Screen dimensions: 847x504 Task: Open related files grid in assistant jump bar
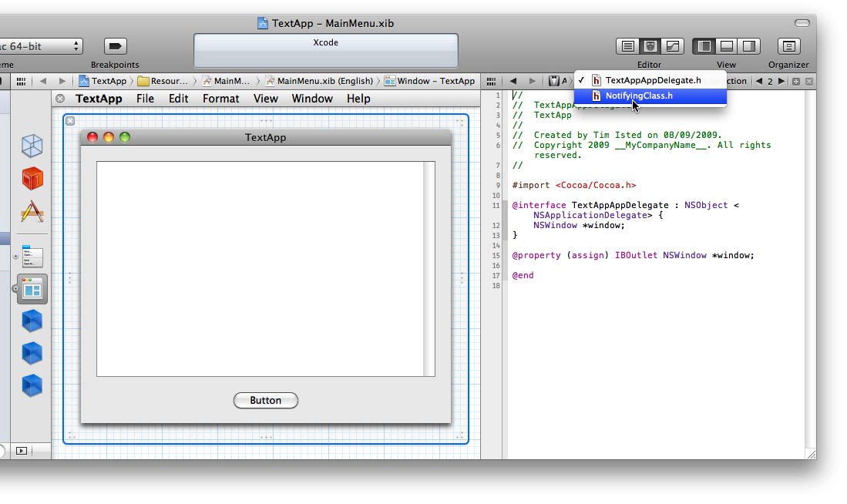[x=491, y=81]
